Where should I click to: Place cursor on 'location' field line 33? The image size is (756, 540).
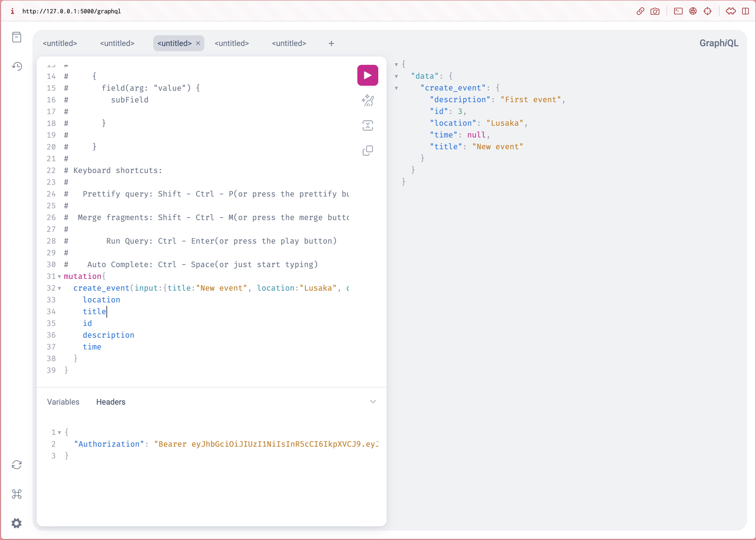101,300
